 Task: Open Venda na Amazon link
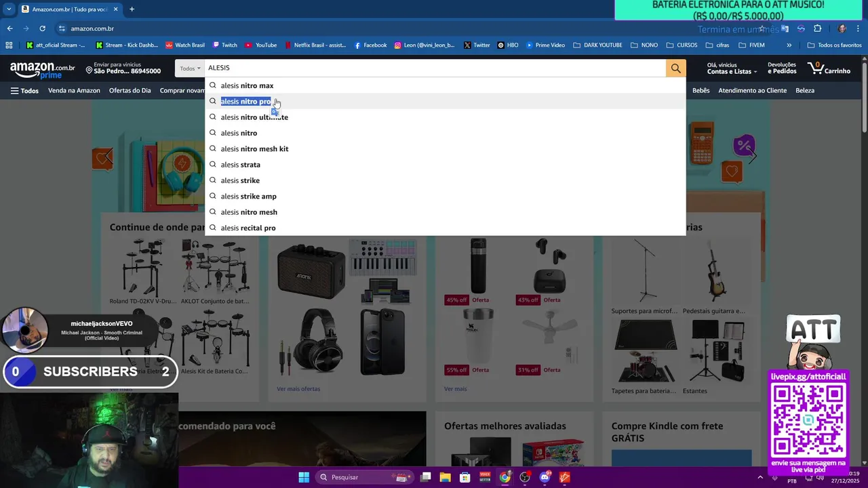point(74,91)
